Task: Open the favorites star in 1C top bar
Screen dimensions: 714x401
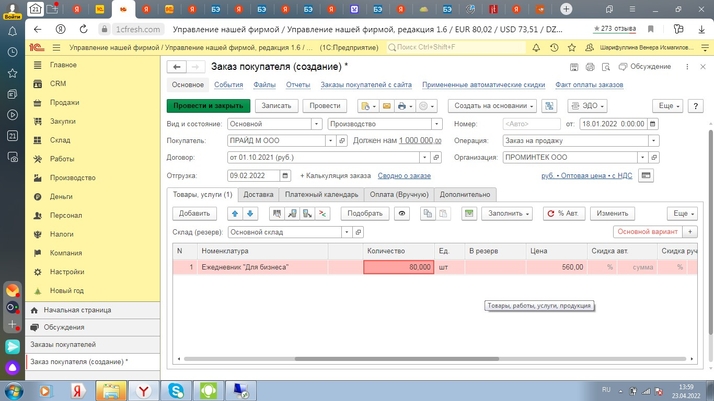Action: (x=572, y=47)
